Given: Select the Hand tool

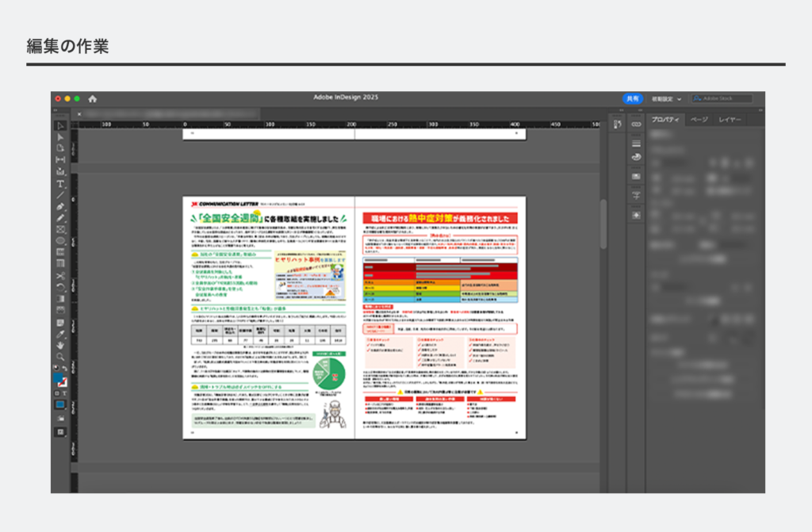Looking at the screenshot, I should click(60, 345).
